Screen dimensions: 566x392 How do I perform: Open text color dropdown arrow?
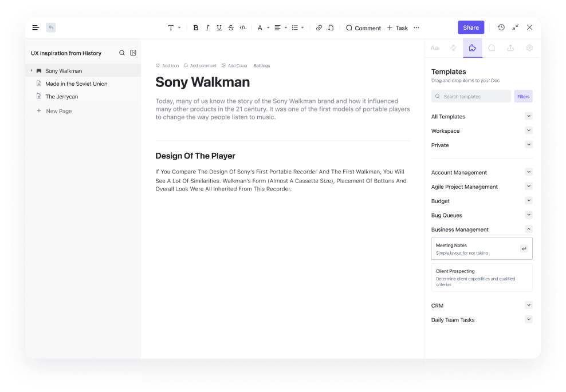(x=268, y=28)
